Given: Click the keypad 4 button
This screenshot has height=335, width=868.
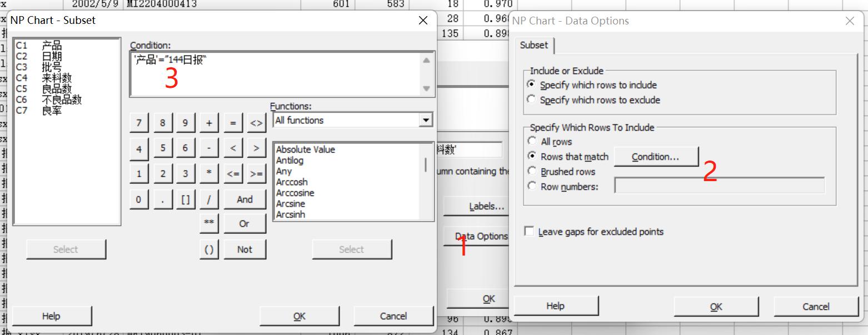Looking at the screenshot, I should [x=139, y=149].
